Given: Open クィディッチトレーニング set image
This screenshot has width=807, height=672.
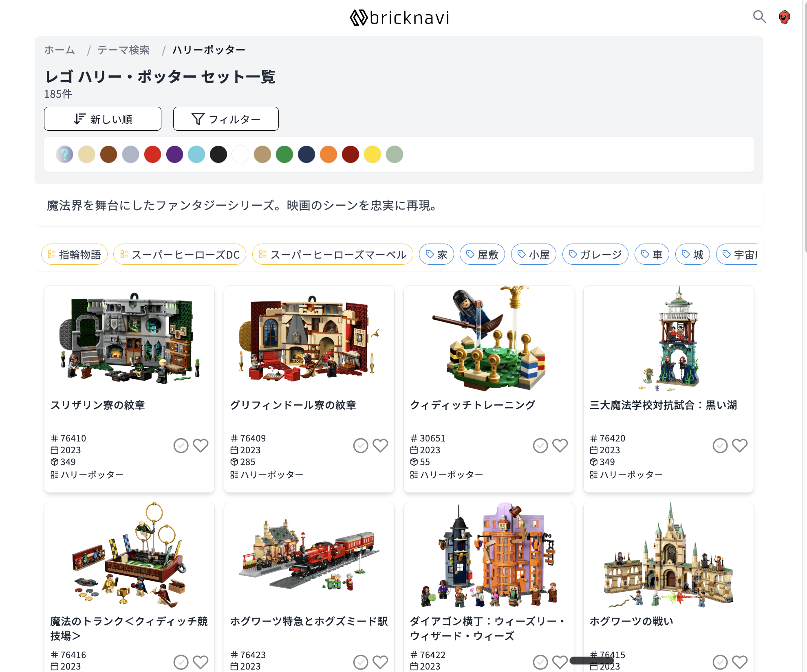Looking at the screenshot, I should (x=489, y=338).
